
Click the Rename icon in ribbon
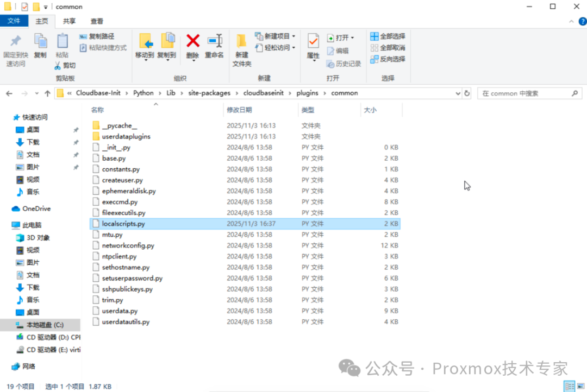tap(214, 41)
